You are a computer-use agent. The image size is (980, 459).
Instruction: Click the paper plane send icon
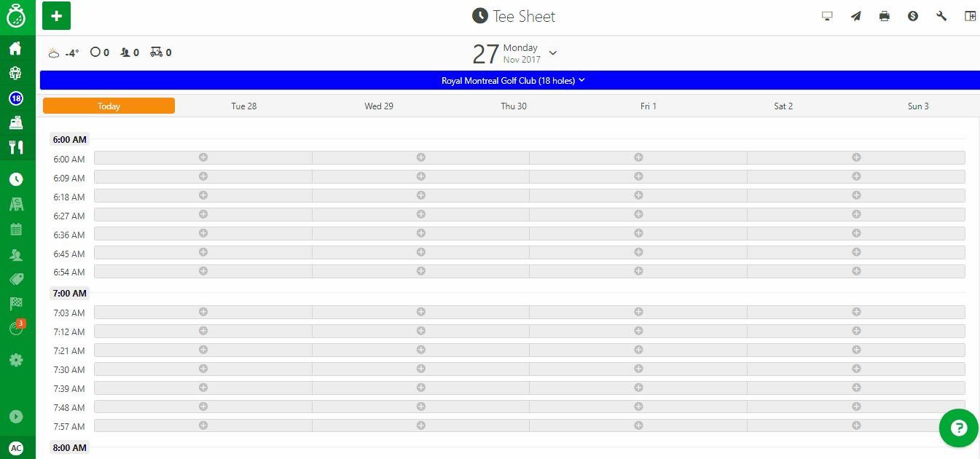tap(856, 16)
